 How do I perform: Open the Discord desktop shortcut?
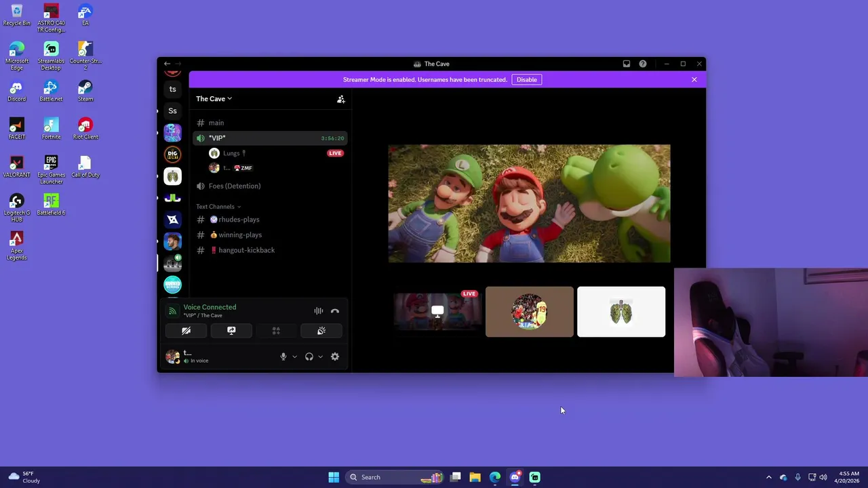pyautogui.click(x=17, y=91)
